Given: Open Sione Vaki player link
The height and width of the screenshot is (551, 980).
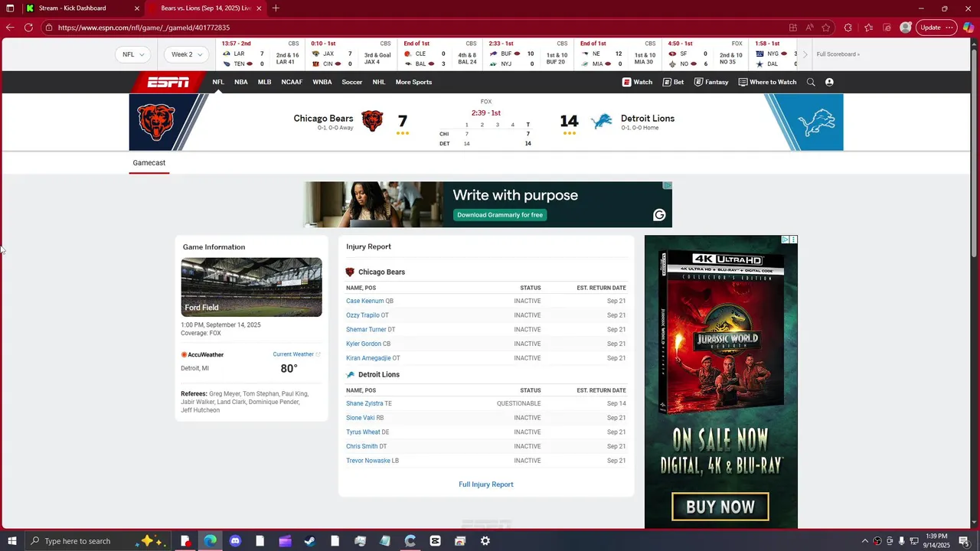Looking at the screenshot, I should 360,418.
